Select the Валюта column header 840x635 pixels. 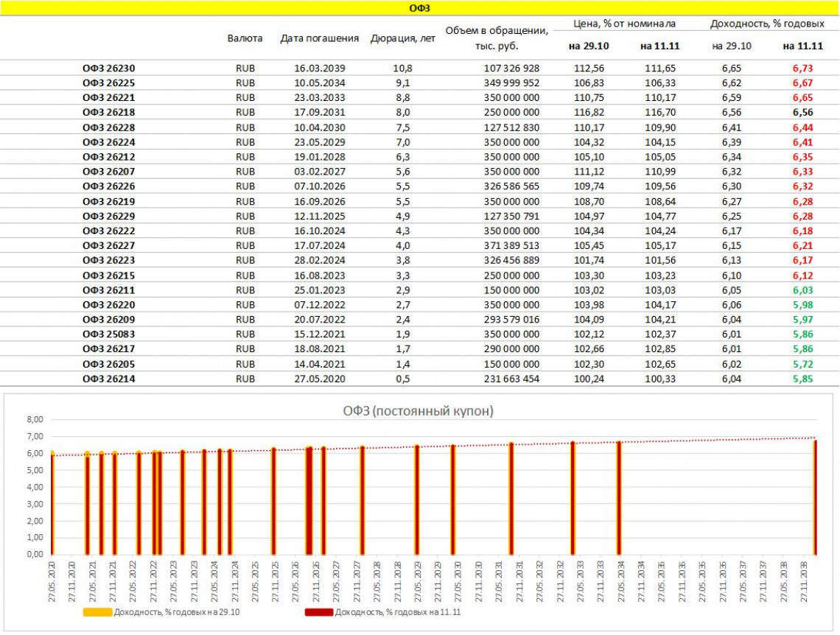(x=245, y=38)
